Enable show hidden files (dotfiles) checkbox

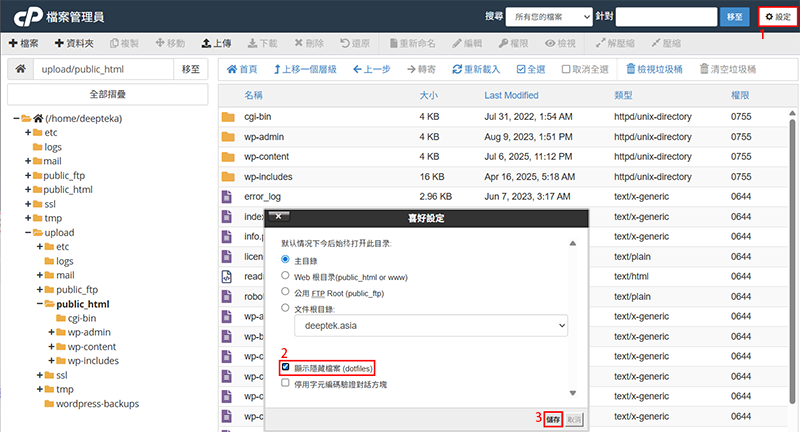286,368
